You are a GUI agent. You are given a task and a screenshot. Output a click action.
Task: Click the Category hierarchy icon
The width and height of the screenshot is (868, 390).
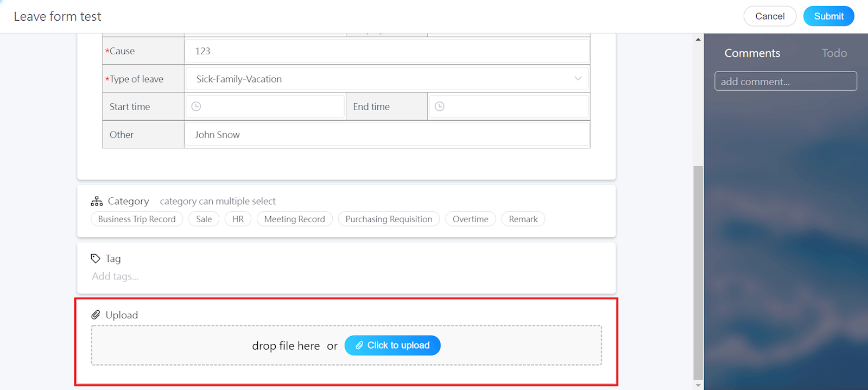coord(97,202)
